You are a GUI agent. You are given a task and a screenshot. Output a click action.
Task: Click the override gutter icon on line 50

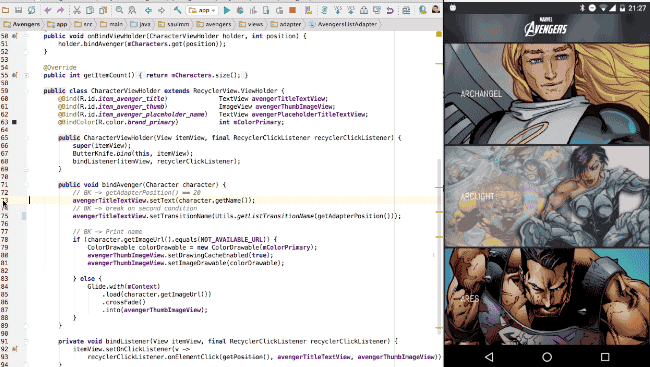pyautogui.click(x=15, y=36)
